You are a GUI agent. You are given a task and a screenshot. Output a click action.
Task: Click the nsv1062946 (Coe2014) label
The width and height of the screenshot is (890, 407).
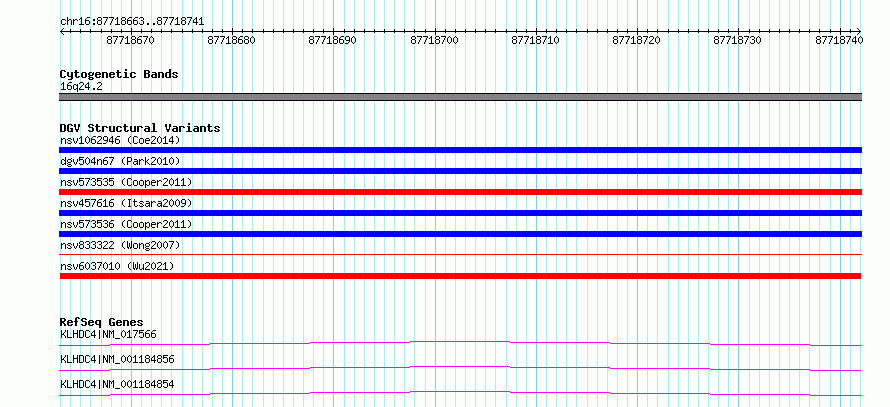[120, 140]
